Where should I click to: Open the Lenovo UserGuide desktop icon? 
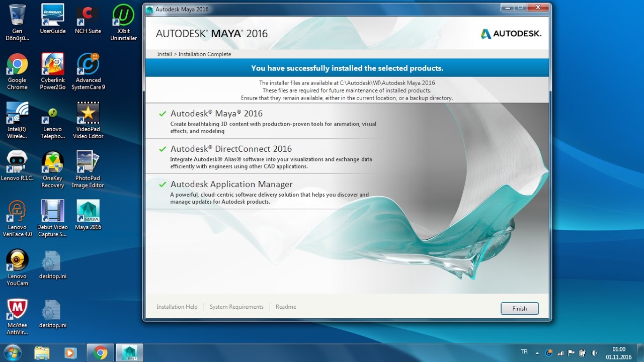[x=53, y=19]
